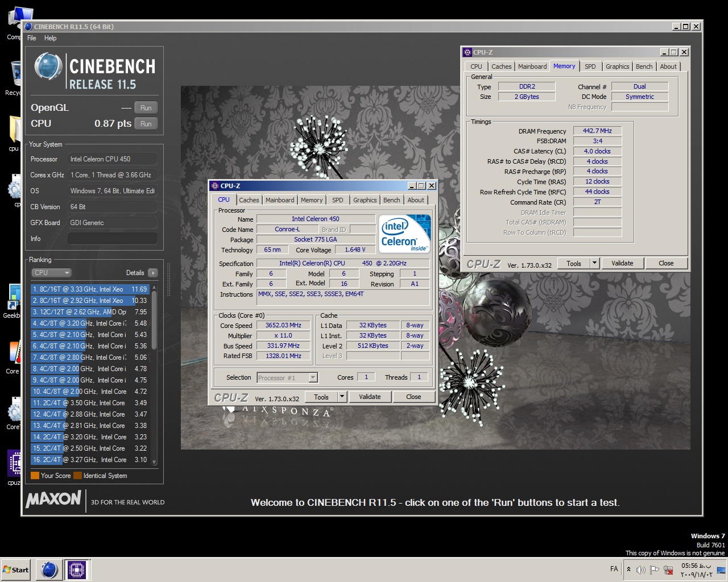Click the MAXON logo
The height and width of the screenshot is (582, 728).
53,499
